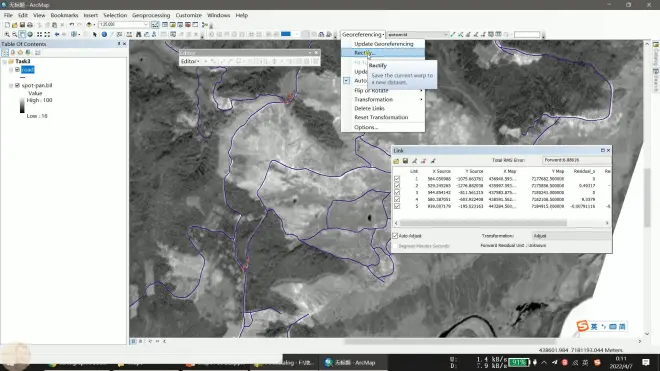Activate the Identify tool
The width and height of the screenshot is (660, 371).
click(x=104, y=35)
